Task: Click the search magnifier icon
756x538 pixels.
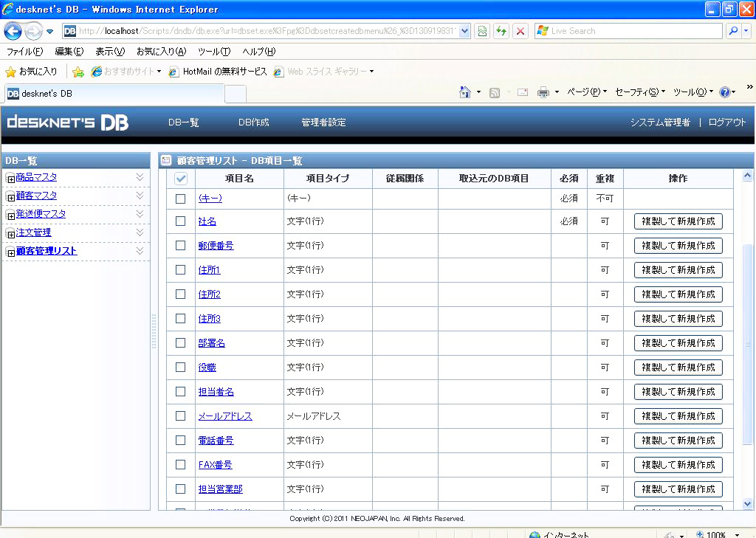Action: click(x=733, y=31)
